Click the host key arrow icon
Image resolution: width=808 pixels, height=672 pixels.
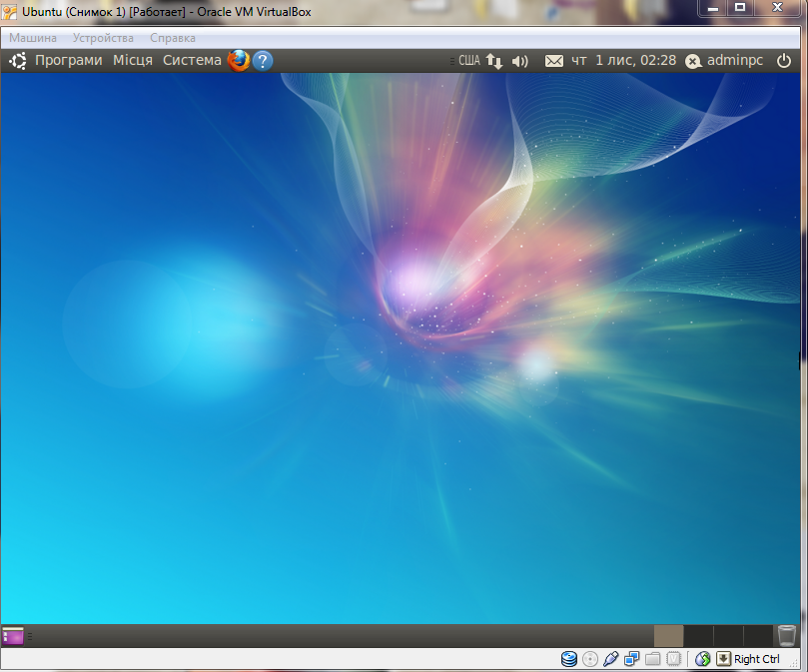point(723,659)
